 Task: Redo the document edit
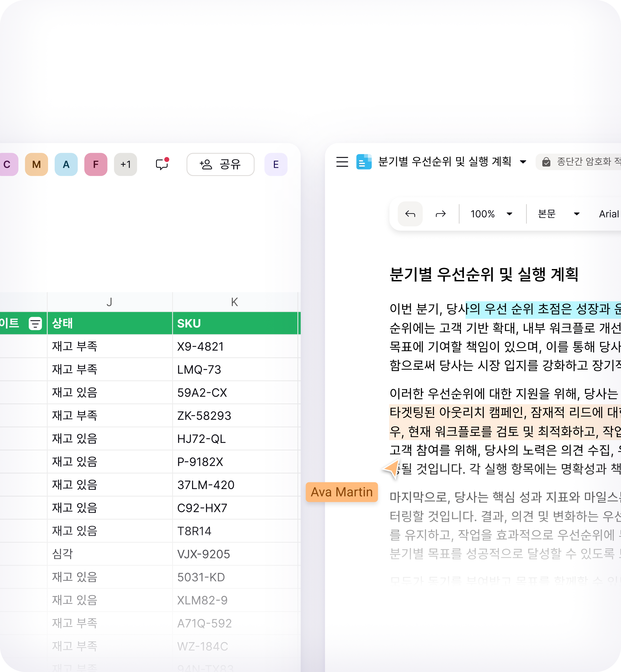(441, 214)
